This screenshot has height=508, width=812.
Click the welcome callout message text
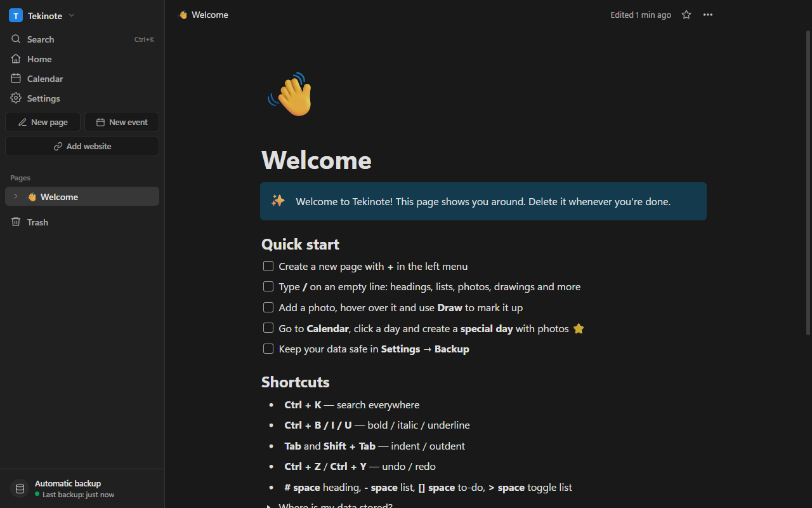coord(483,201)
